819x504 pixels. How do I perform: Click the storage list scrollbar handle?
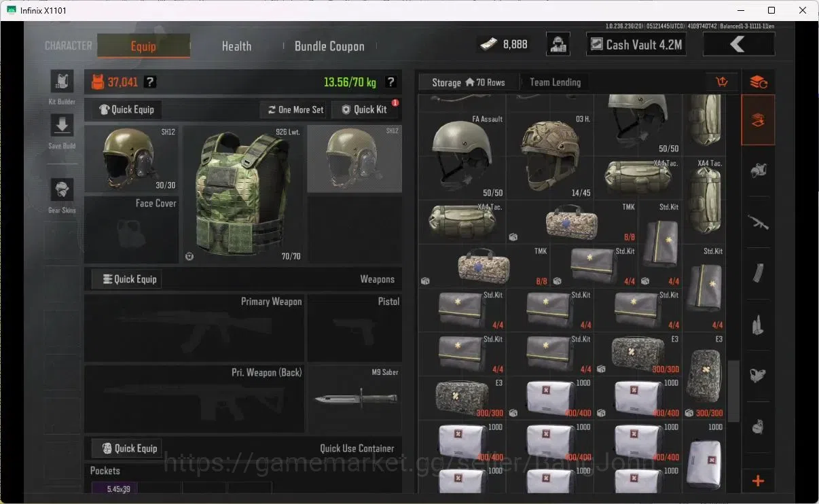(x=733, y=392)
